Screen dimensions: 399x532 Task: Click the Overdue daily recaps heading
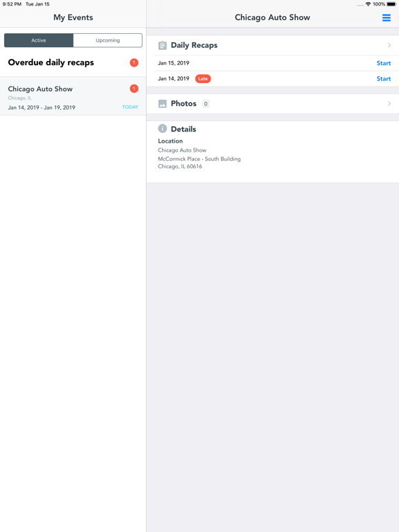point(51,62)
